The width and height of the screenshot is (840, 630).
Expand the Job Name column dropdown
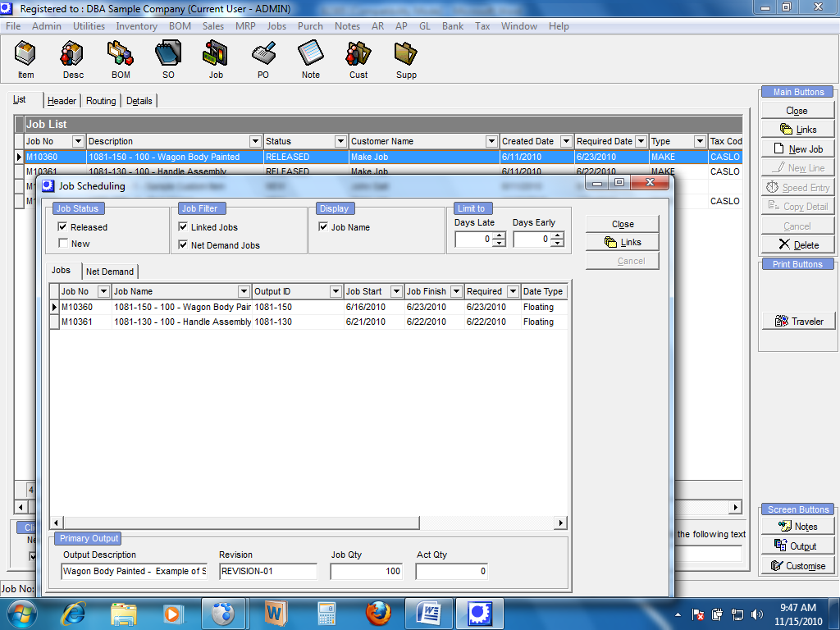(x=244, y=291)
